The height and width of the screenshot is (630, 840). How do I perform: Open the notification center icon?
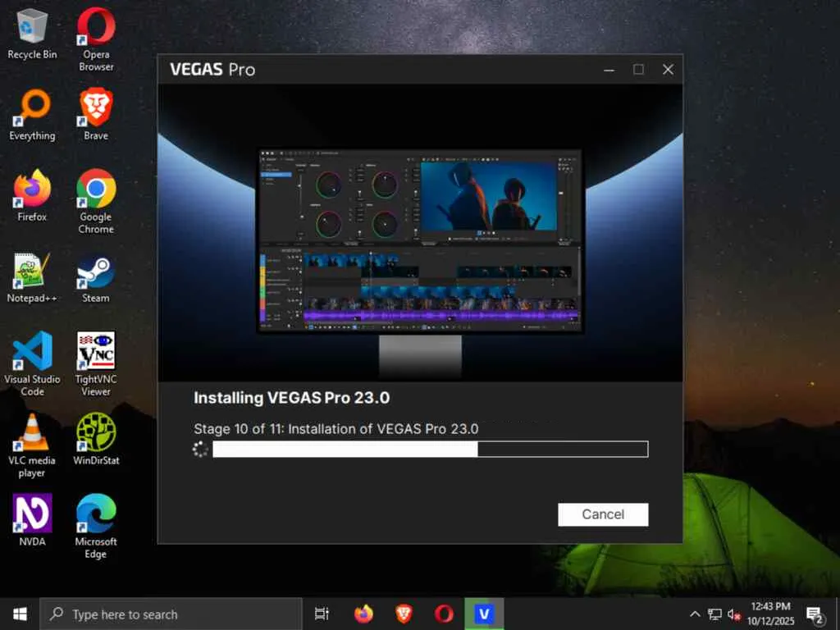(815, 614)
